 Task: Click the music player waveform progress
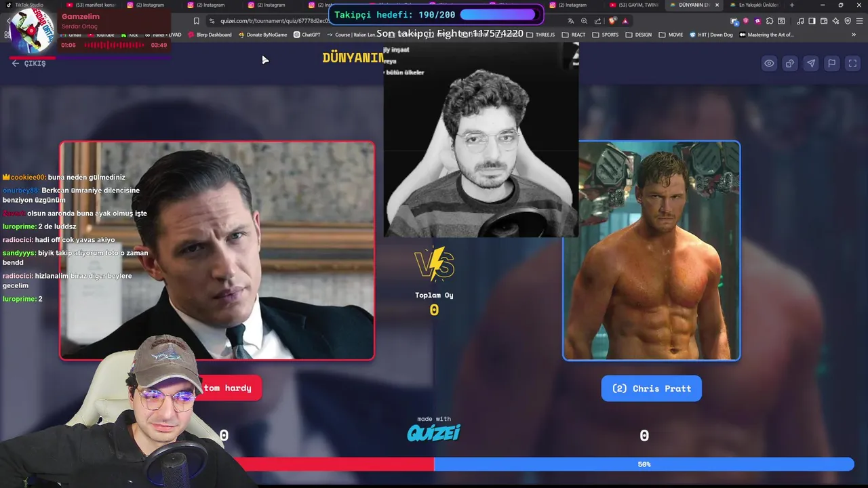pos(114,45)
